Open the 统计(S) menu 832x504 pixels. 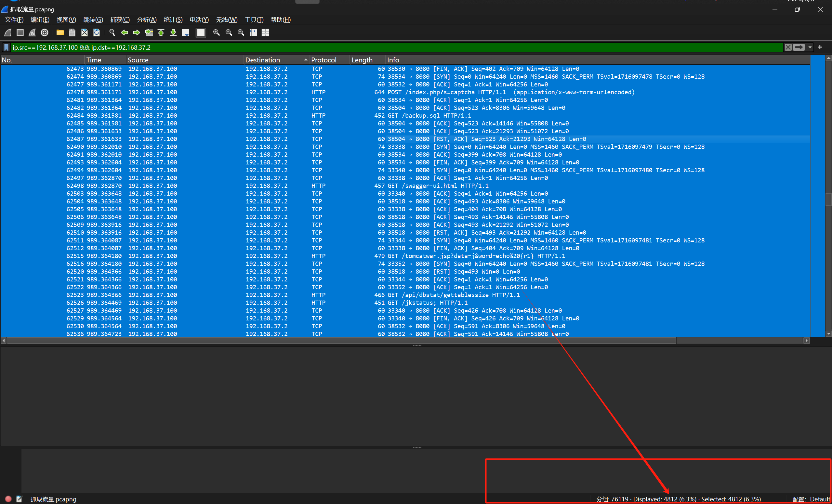pyautogui.click(x=173, y=19)
